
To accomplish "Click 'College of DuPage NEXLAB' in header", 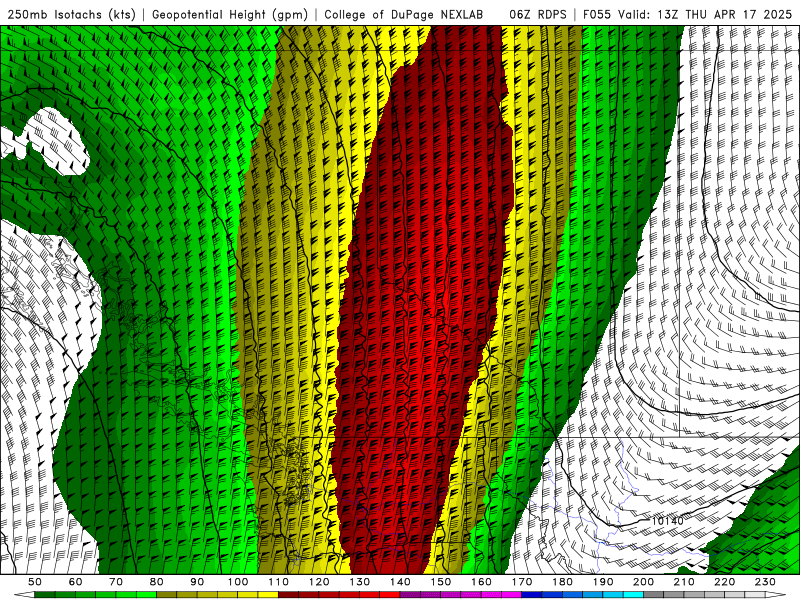I will [x=403, y=14].
